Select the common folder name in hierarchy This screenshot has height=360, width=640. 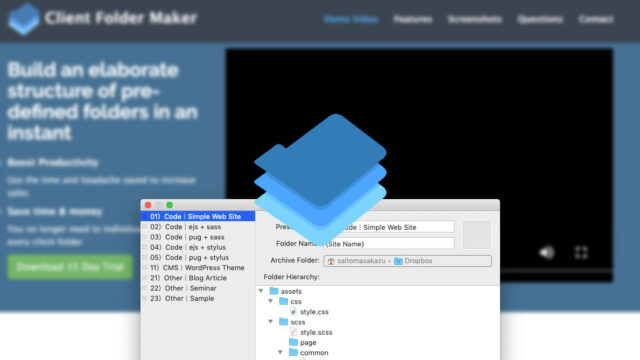(314, 353)
